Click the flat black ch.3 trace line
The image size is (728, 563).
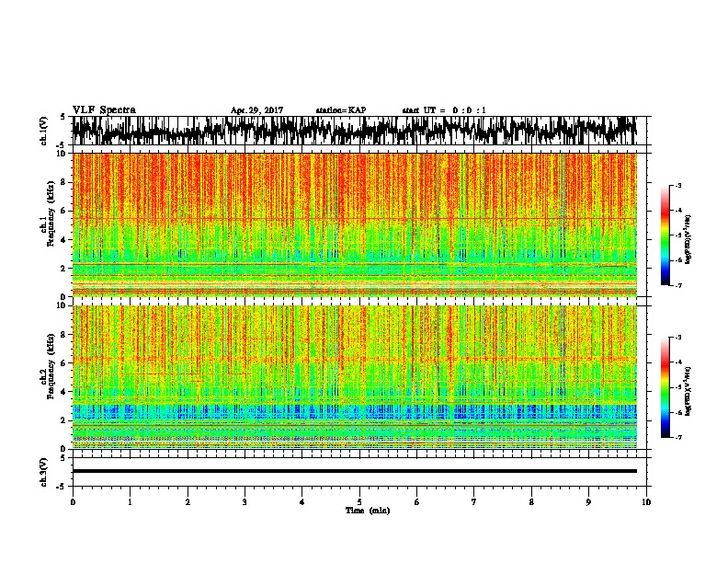[x=355, y=471]
